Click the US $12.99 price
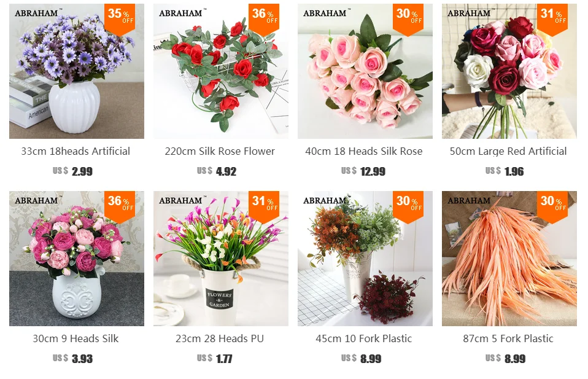 tap(363, 171)
